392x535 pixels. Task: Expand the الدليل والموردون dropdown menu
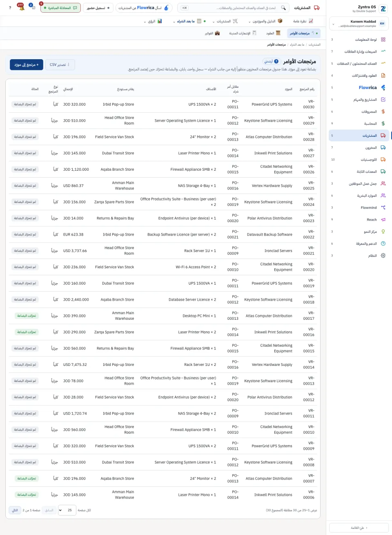(265, 21)
